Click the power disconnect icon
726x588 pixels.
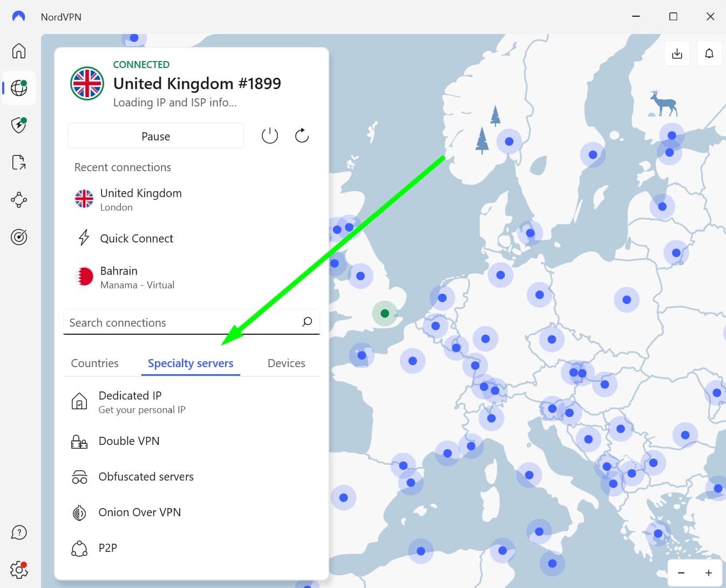click(269, 136)
